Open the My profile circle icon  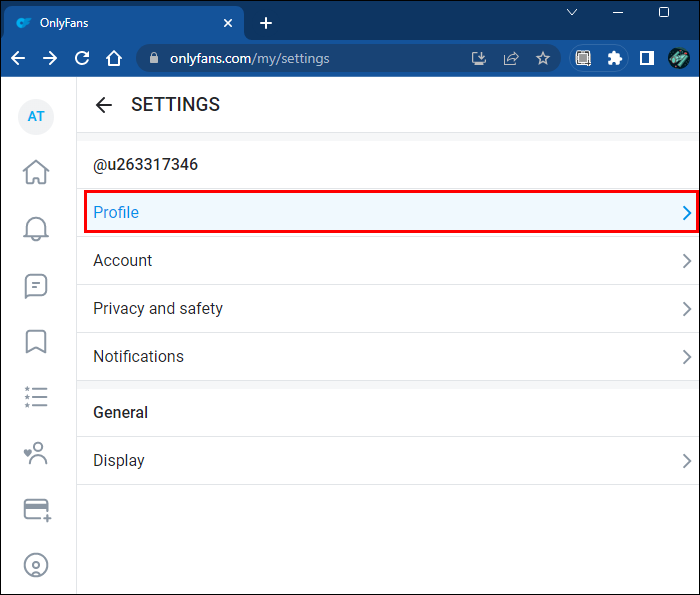36,565
